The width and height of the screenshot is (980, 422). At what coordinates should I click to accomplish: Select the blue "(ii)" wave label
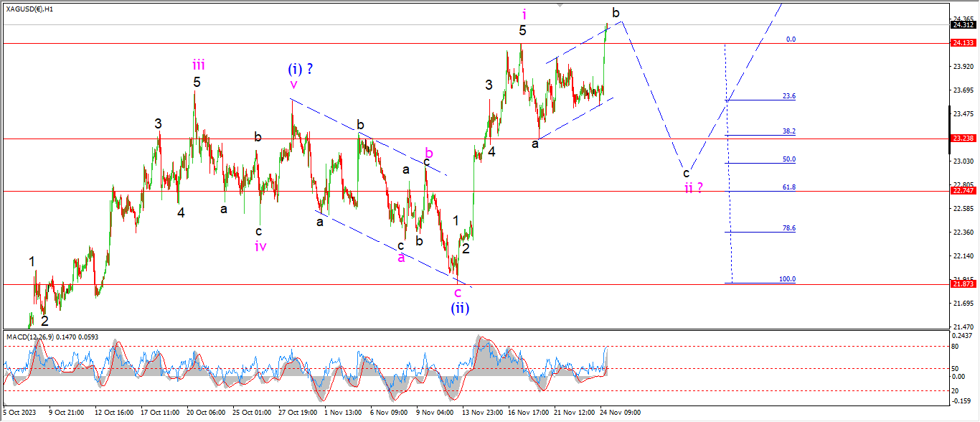(460, 308)
